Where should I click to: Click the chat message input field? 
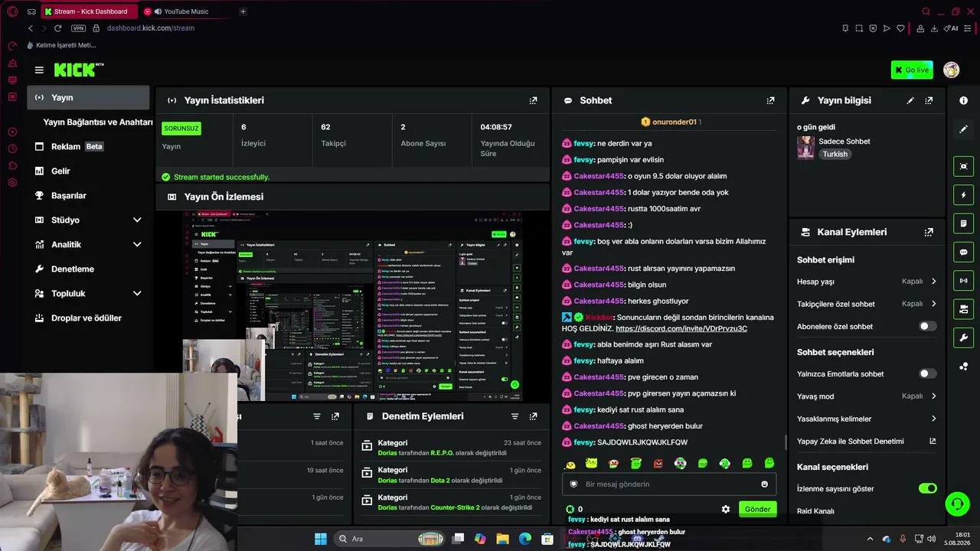(669, 484)
